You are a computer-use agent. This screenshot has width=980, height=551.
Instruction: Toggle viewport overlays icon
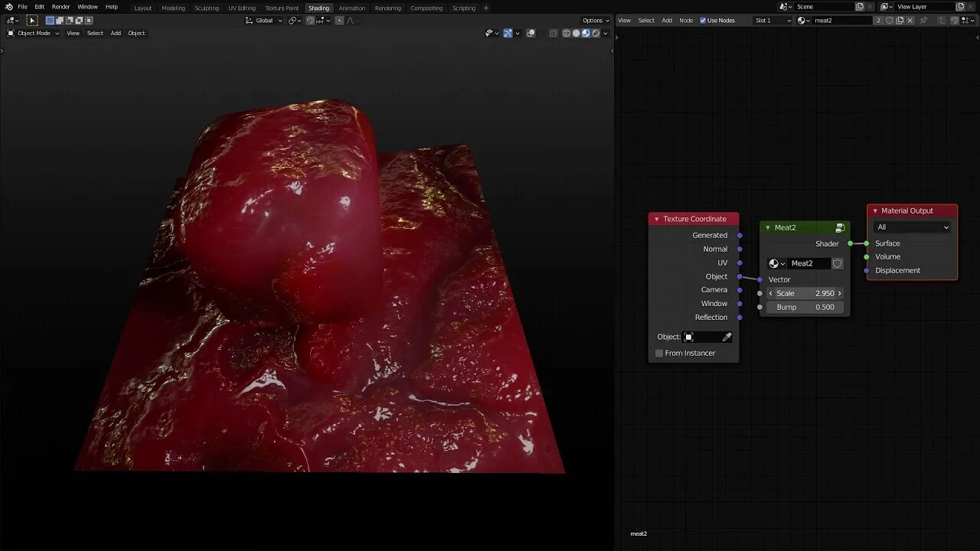(531, 33)
